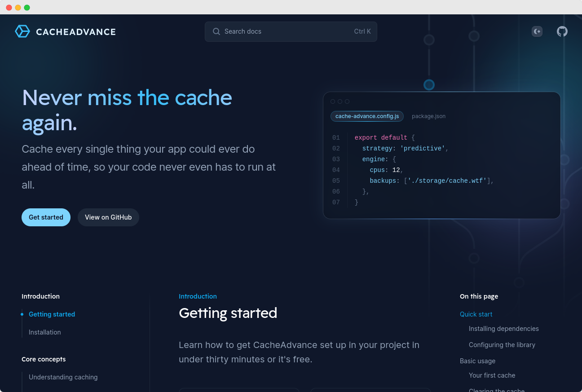Switch to the package.json tab
The image size is (582, 392).
coord(428,116)
